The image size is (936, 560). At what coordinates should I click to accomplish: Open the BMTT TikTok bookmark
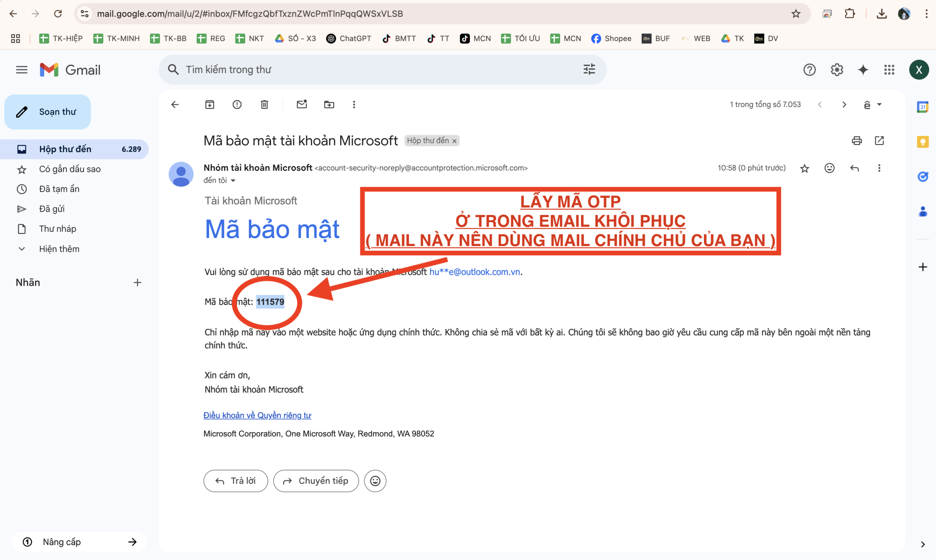coord(399,38)
